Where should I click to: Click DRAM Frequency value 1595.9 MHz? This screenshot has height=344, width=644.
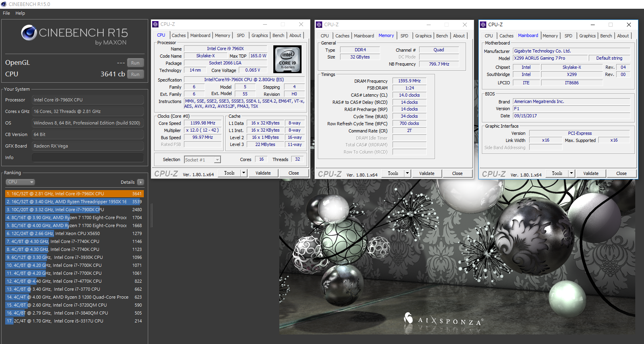coord(409,81)
